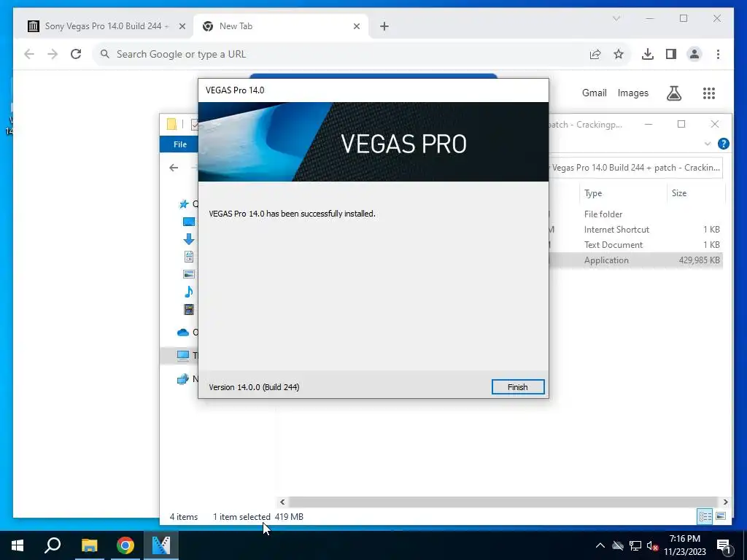Switch to the New Tab tab
This screenshot has height=560, width=747.
tap(281, 26)
